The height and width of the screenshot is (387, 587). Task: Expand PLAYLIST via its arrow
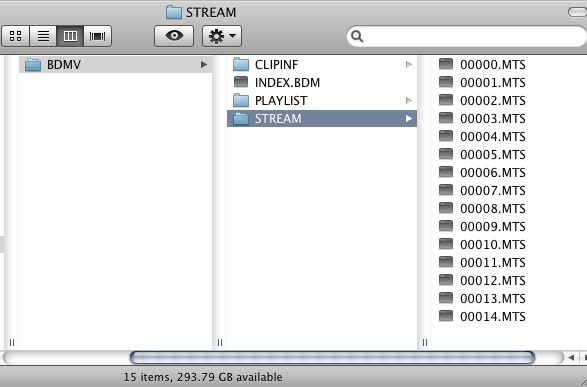(409, 100)
